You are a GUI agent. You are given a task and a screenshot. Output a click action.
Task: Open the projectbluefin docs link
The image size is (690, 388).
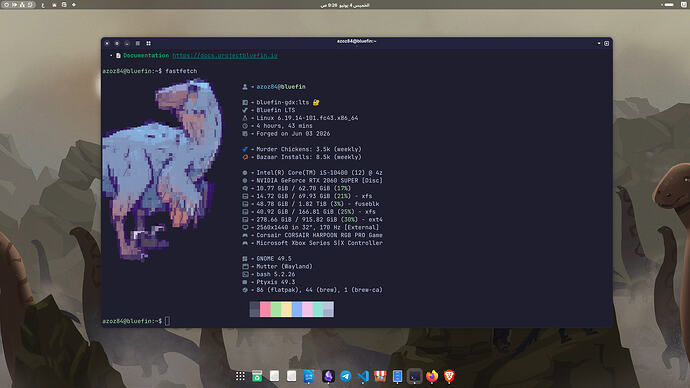(x=225, y=55)
